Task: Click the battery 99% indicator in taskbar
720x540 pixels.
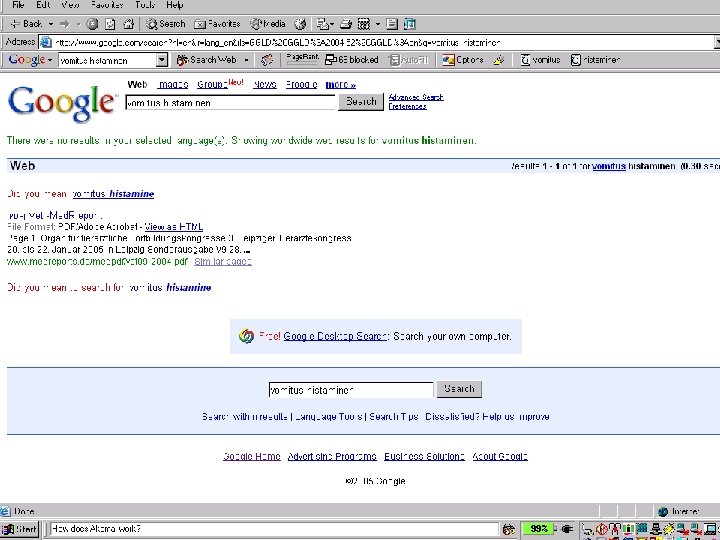Action: (x=539, y=529)
